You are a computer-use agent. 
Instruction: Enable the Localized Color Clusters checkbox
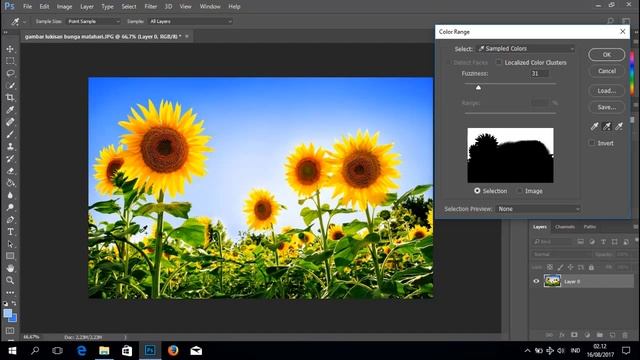[x=499, y=62]
